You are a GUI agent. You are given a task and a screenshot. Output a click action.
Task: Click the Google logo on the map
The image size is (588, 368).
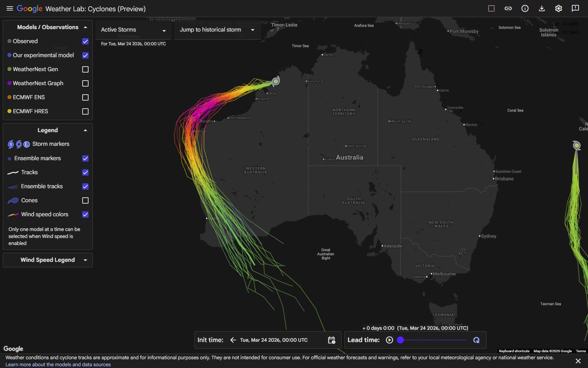point(13,349)
